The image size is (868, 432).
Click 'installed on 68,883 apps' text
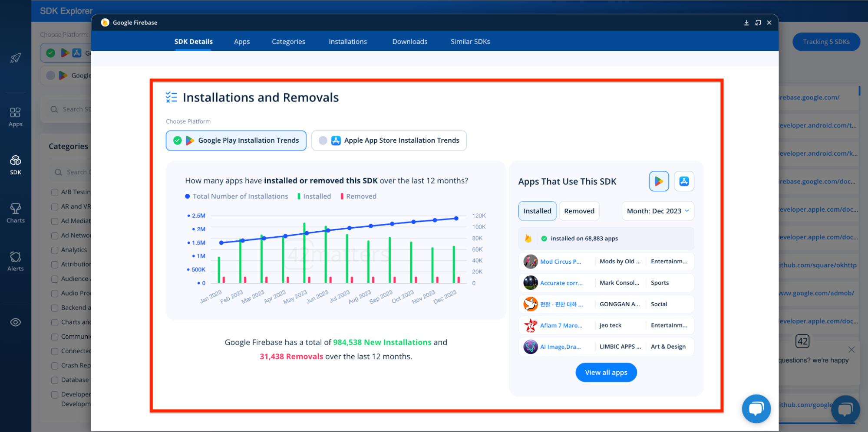584,239
